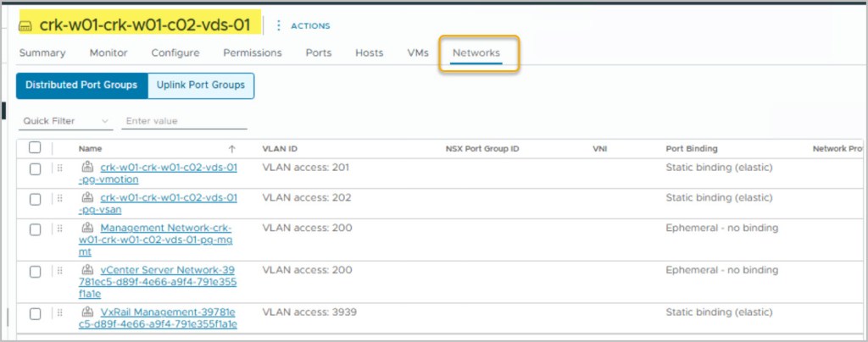Image resolution: width=868 pixels, height=342 pixels.
Task: Open the Actions menu via three-dot icon
Action: (279, 26)
